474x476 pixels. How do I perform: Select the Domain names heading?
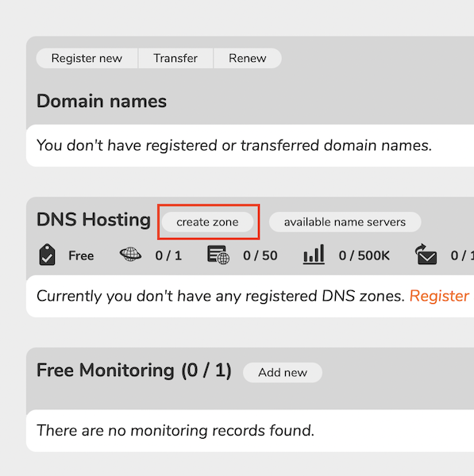102,101
